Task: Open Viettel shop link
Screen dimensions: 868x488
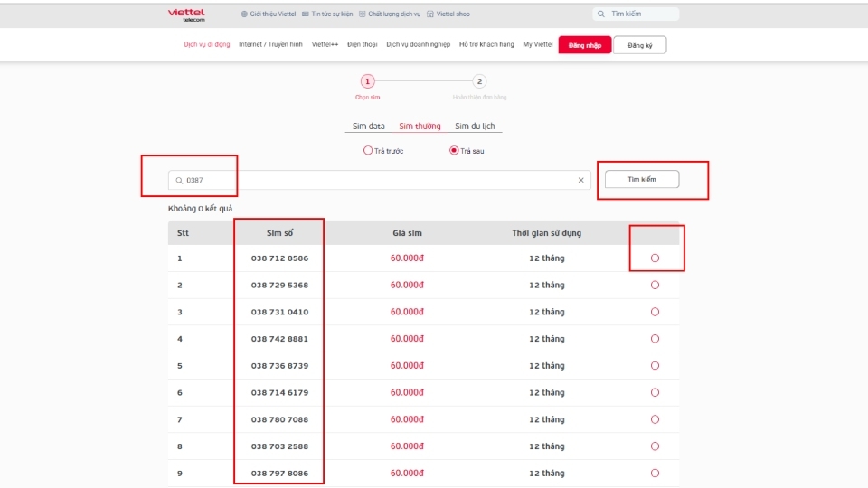Action: pyautogui.click(x=448, y=14)
